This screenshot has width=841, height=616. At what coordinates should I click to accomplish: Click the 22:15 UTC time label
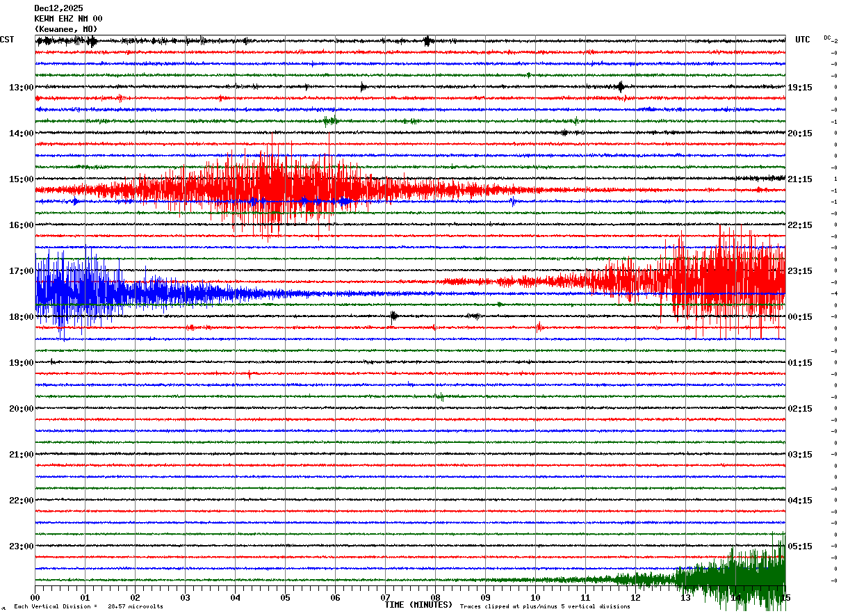800,225
